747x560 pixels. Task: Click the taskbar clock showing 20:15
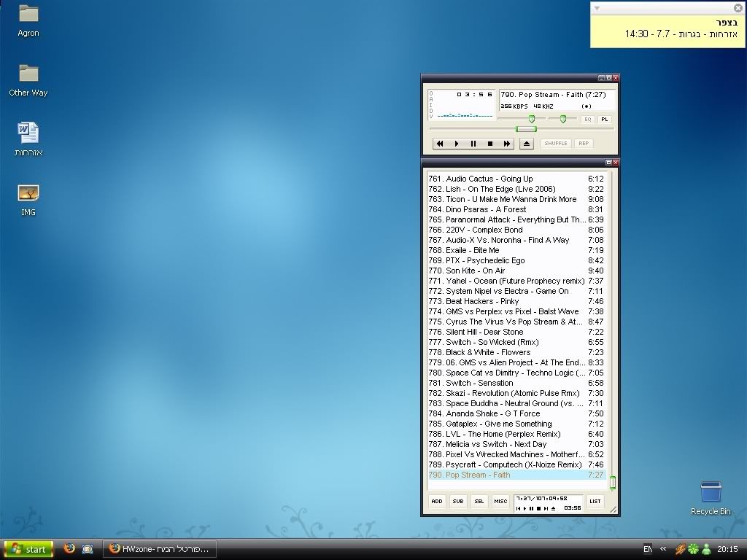tap(727, 549)
